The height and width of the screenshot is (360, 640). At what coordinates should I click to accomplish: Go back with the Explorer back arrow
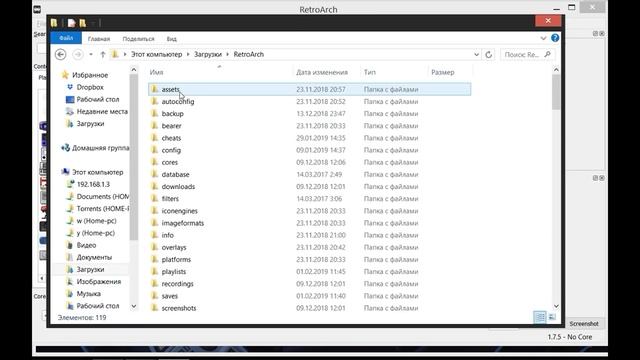click(x=60, y=54)
